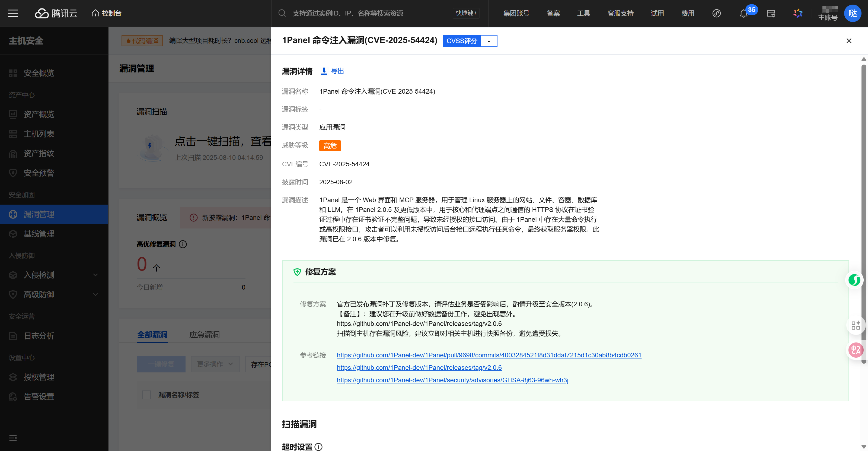The width and height of the screenshot is (868, 451).
Task: Switch to the 应急漏洞 tab
Action: click(x=204, y=335)
